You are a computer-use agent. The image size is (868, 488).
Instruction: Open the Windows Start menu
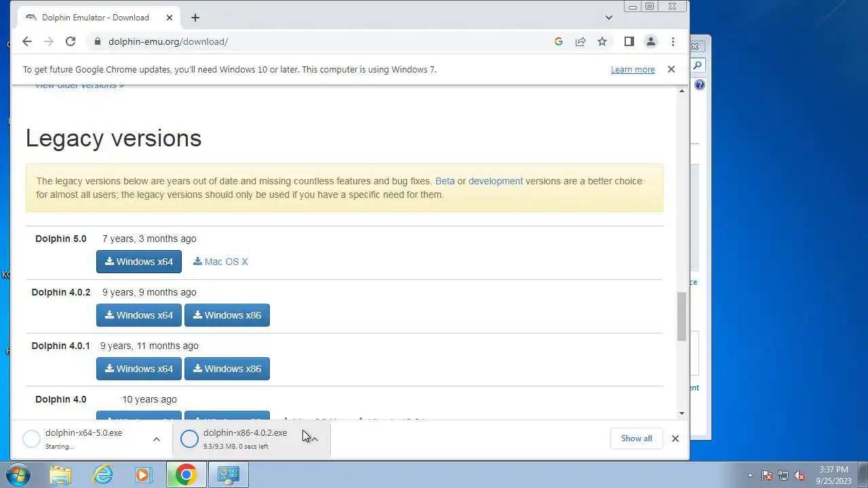click(x=17, y=475)
